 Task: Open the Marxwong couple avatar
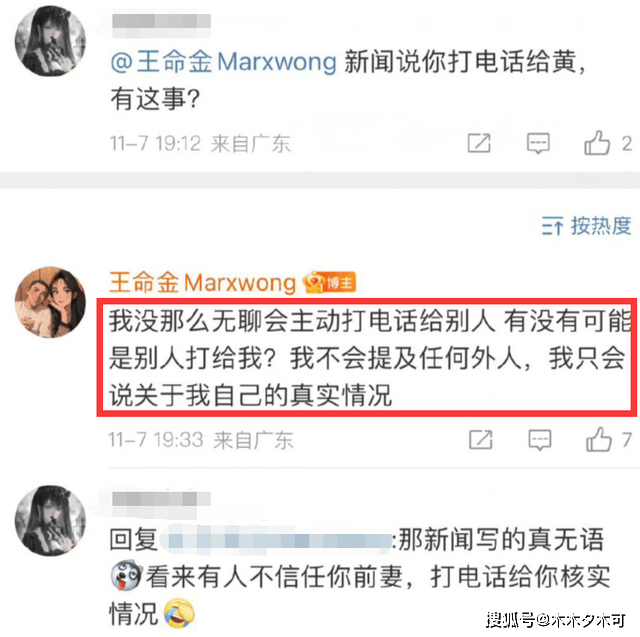pyautogui.click(x=50, y=302)
